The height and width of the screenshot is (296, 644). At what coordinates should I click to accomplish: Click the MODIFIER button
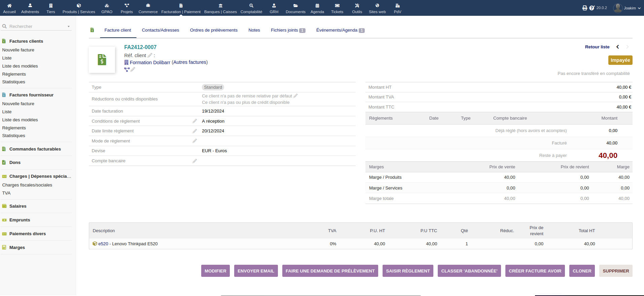click(215, 271)
